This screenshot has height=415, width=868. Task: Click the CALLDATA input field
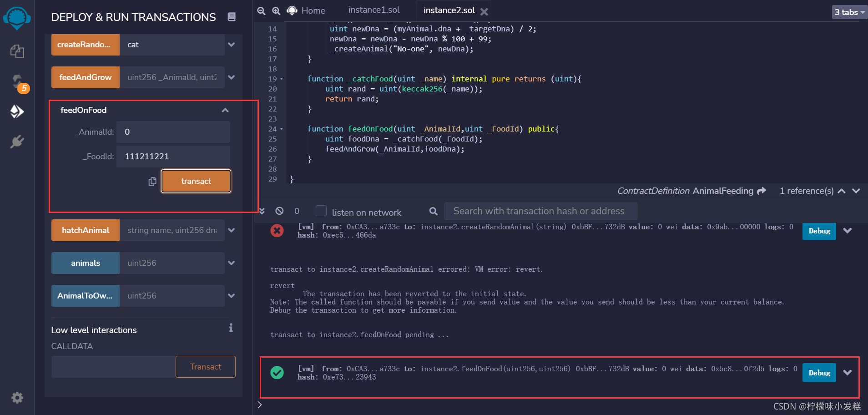[114, 367]
